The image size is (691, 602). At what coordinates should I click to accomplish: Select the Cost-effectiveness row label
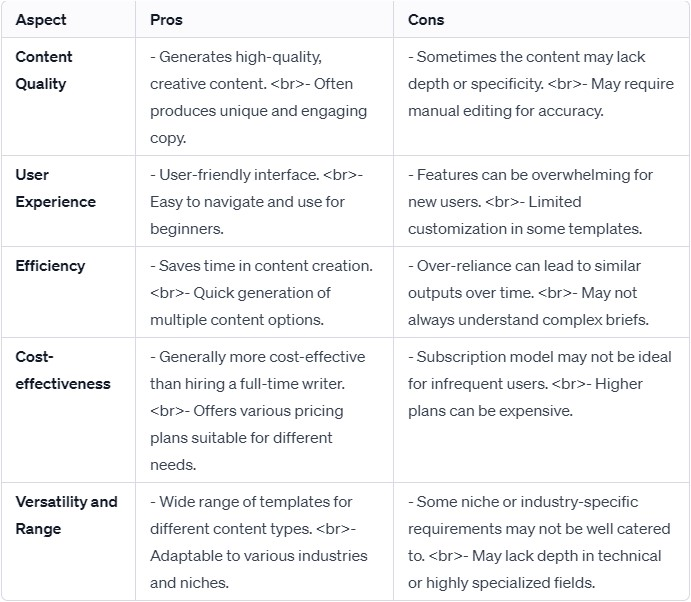[63, 370]
